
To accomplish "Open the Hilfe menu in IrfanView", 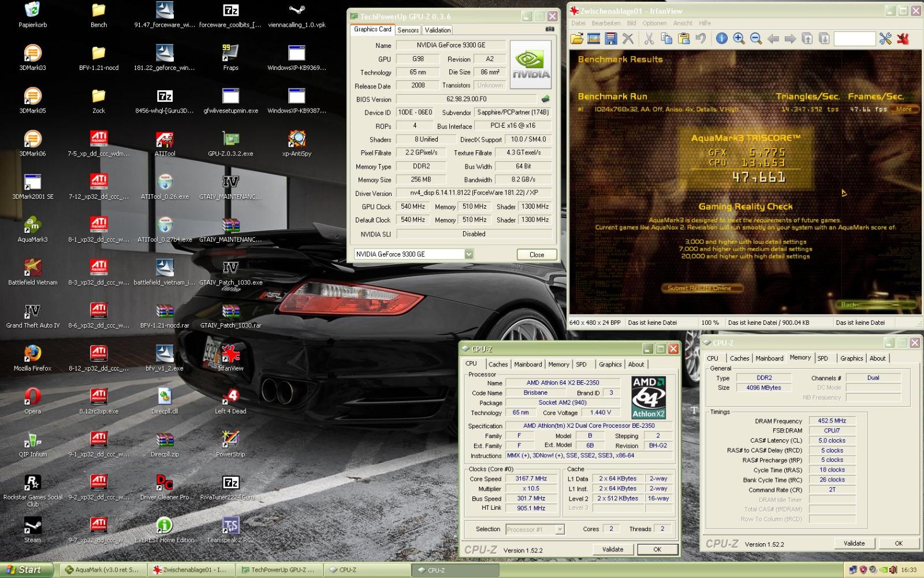I will click(x=705, y=23).
